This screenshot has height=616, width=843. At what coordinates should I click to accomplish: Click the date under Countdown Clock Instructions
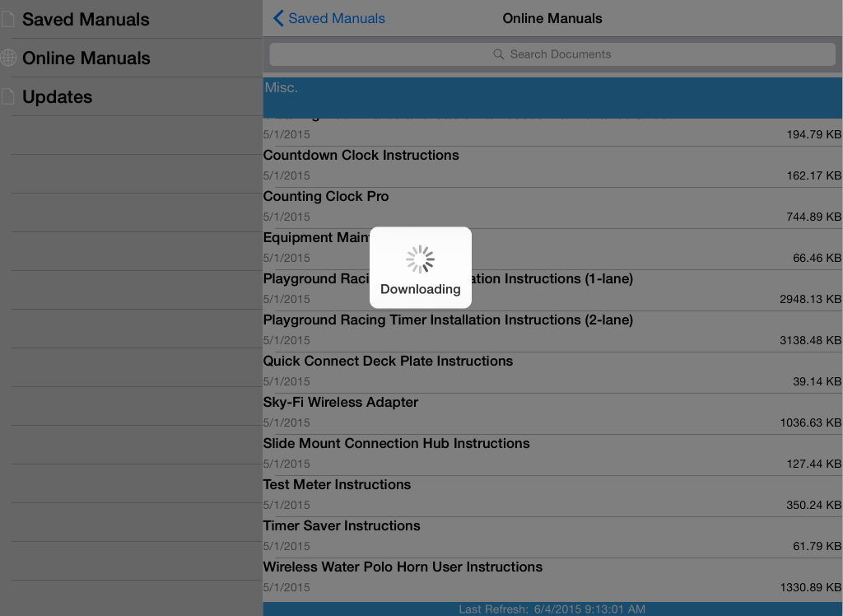(x=286, y=176)
